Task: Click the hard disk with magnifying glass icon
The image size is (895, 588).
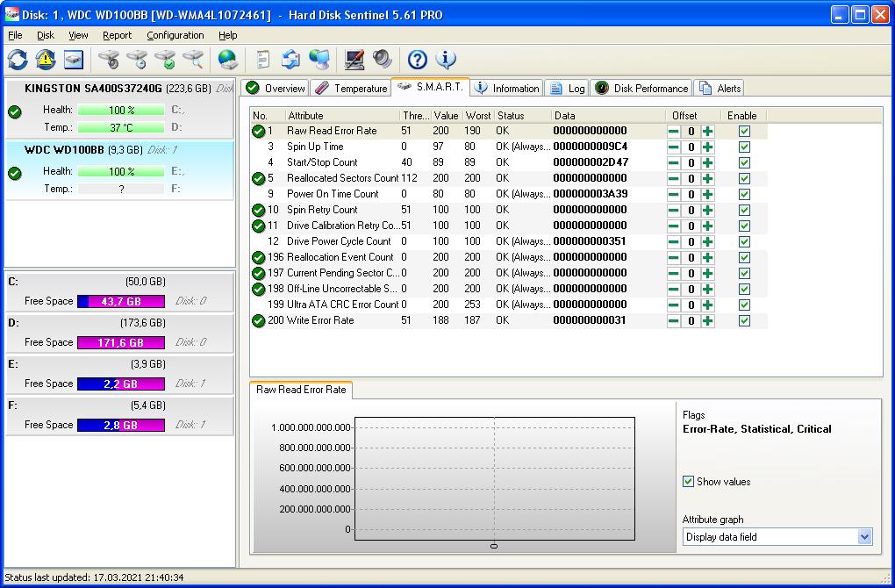Action: 194,60
